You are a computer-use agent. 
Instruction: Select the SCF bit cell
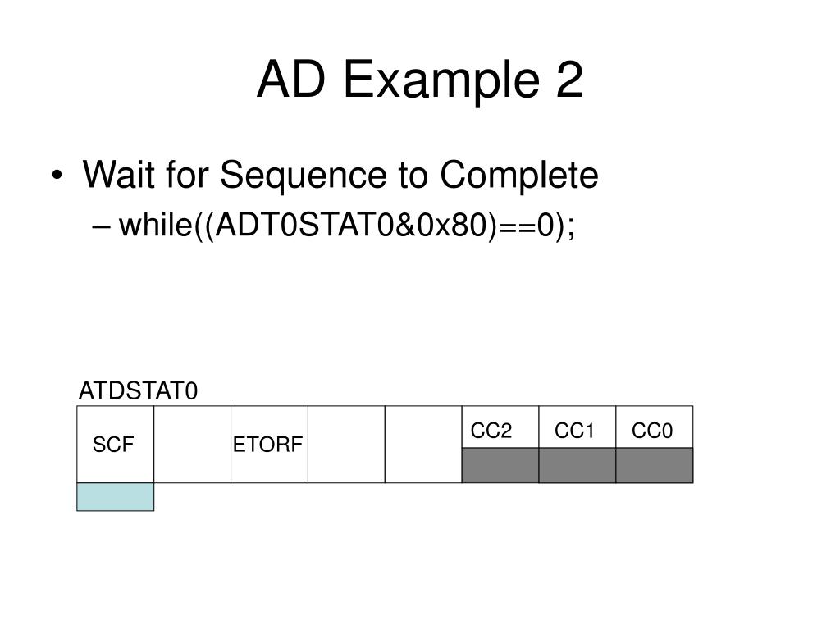(x=115, y=444)
